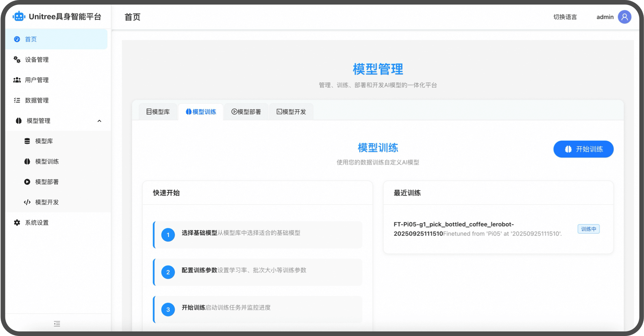The width and height of the screenshot is (644, 336).
Task: Collapse the 模型管理 submenu chevron
Action: tap(99, 121)
